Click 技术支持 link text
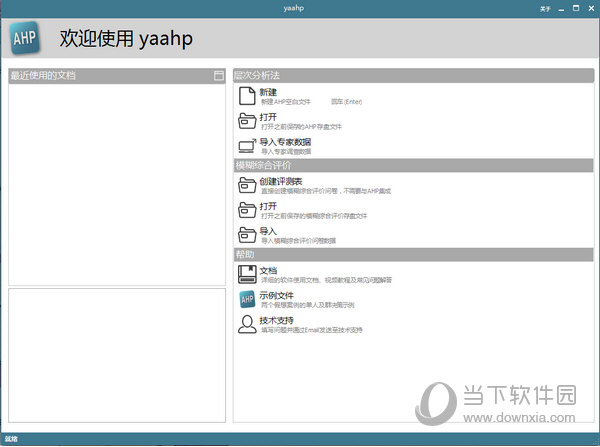This screenshot has width=600, height=447. pos(276,320)
